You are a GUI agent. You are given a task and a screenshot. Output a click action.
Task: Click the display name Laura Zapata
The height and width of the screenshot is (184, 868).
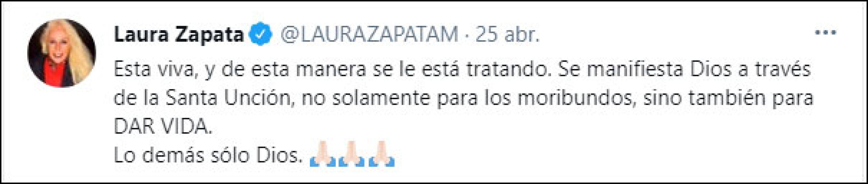tap(179, 35)
